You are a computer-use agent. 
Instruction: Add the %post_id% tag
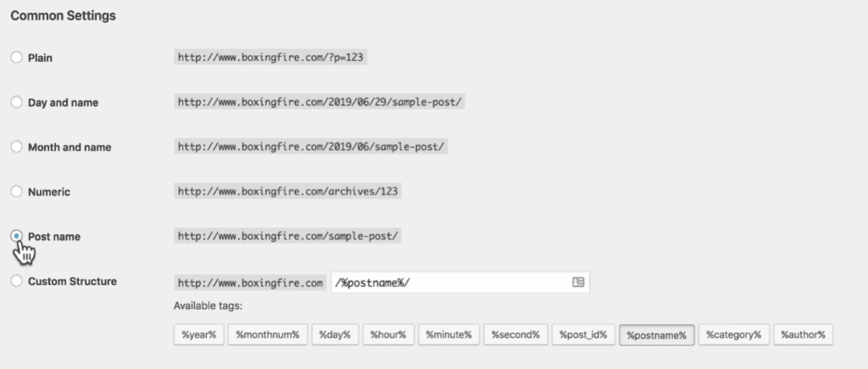coord(583,335)
